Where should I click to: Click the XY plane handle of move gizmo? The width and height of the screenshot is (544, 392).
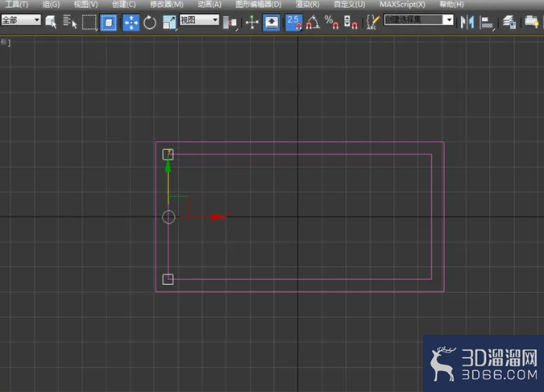pyautogui.click(x=178, y=207)
